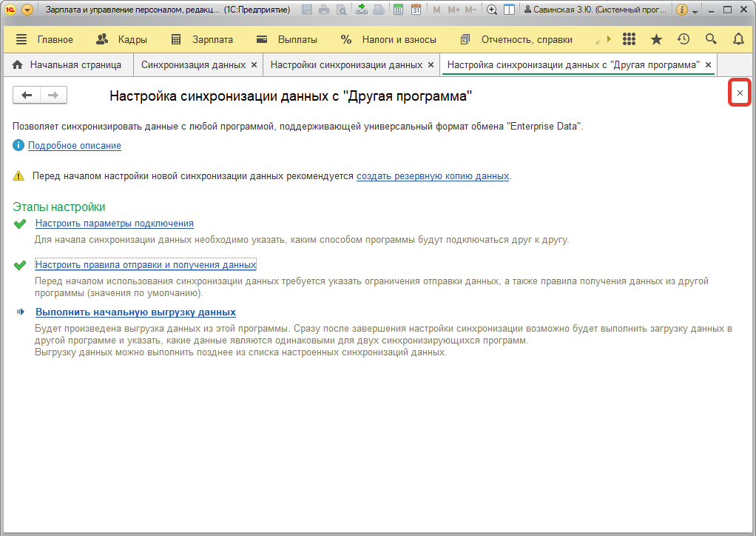This screenshot has height=536, width=756.
Task: Click the information icon in the title bar
Action: (681, 10)
